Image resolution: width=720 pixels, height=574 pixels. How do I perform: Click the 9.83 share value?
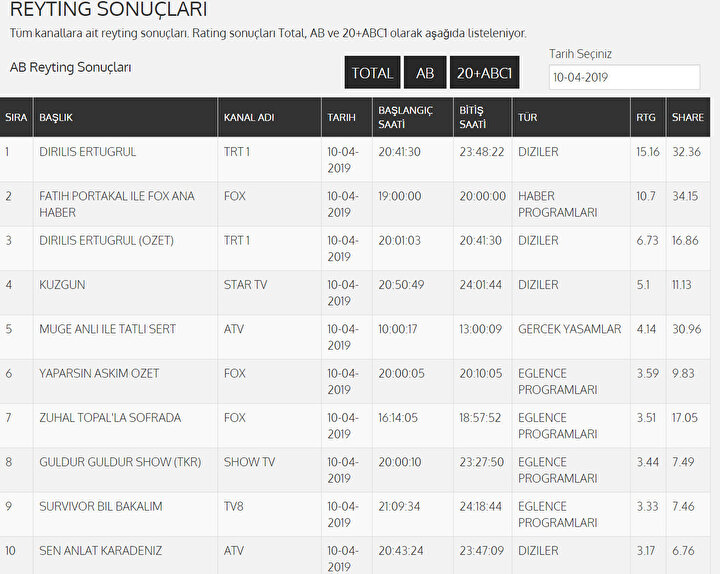pos(684,373)
